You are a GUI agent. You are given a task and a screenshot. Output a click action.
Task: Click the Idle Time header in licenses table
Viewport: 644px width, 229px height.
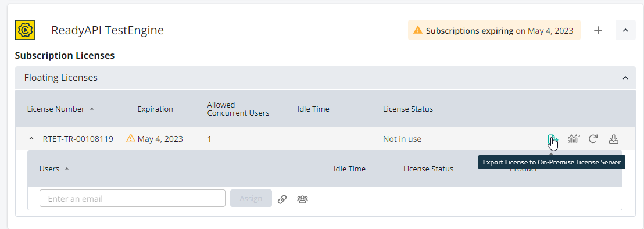pos(313,109)
